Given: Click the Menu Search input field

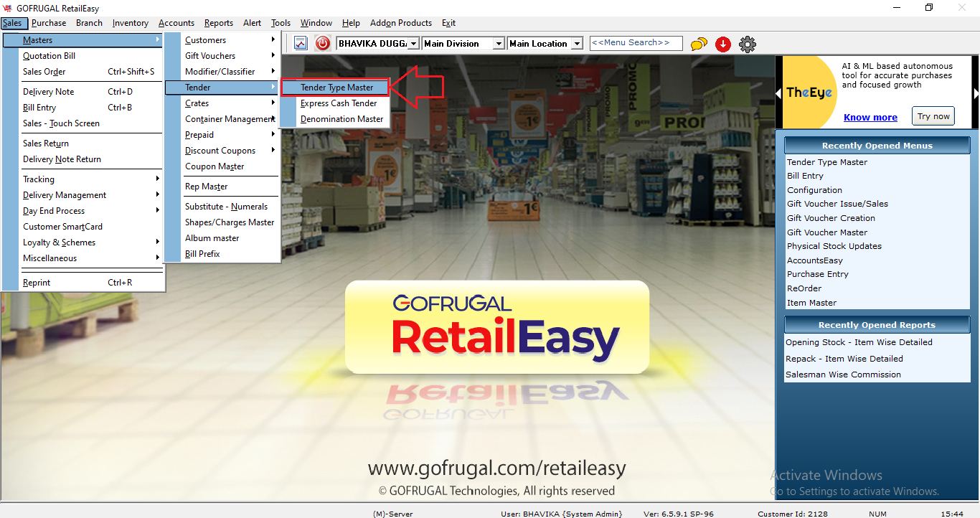Looking at the screenshot, I should coord(636,43).
